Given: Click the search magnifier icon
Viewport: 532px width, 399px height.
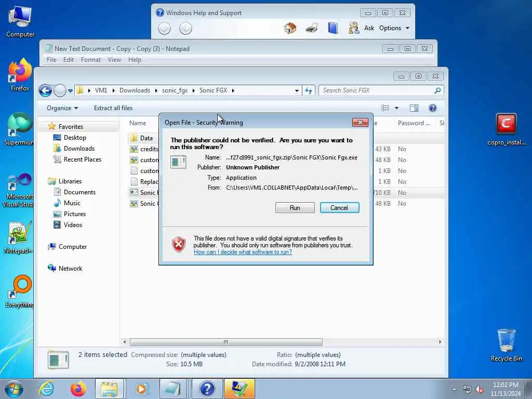Looking at the screenshot, I should 437,90.
